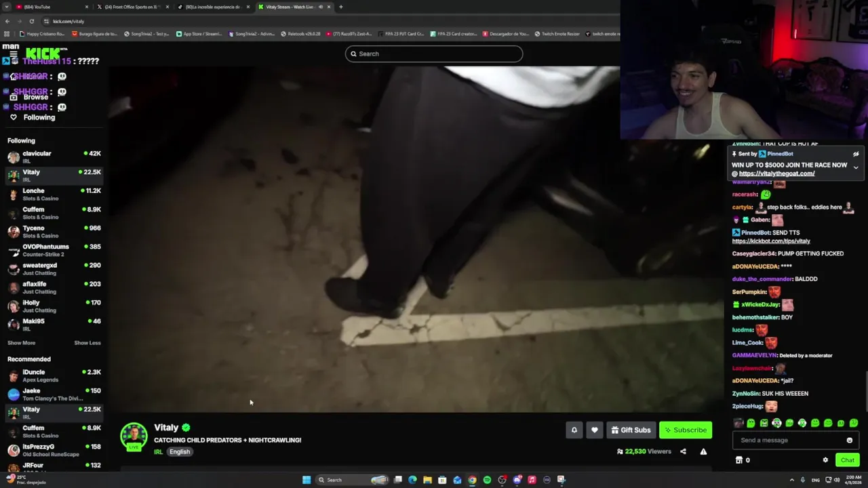Image resolution: width=868 pixels, height=488 pixels.
Task: Expand list with Show More
Action: click(x=21, y=343)
